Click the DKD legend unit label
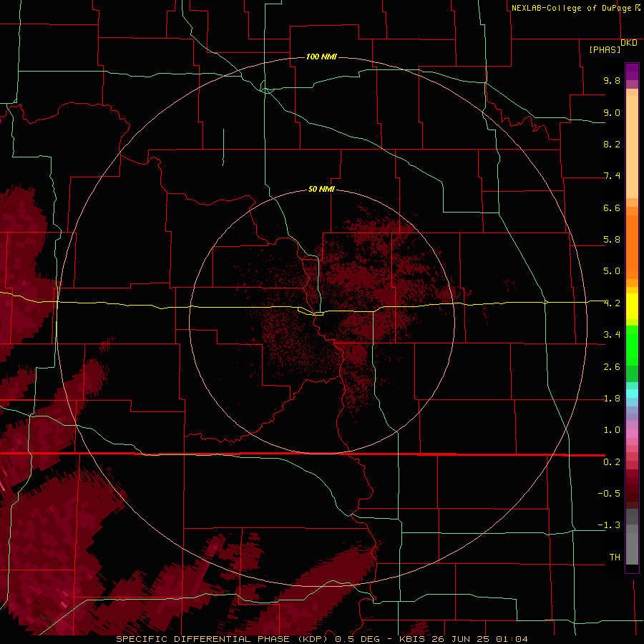644x644 pixels. [629, 43]
